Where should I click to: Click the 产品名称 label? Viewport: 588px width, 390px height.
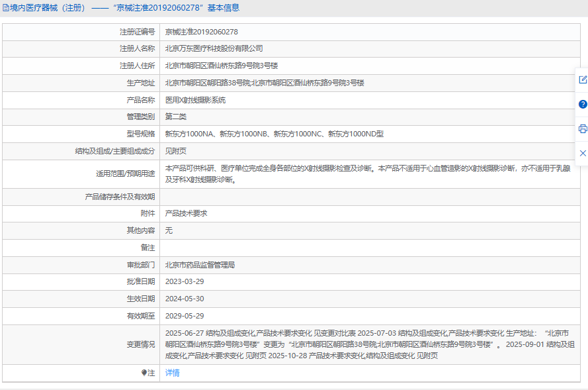(x=141, y=100)
